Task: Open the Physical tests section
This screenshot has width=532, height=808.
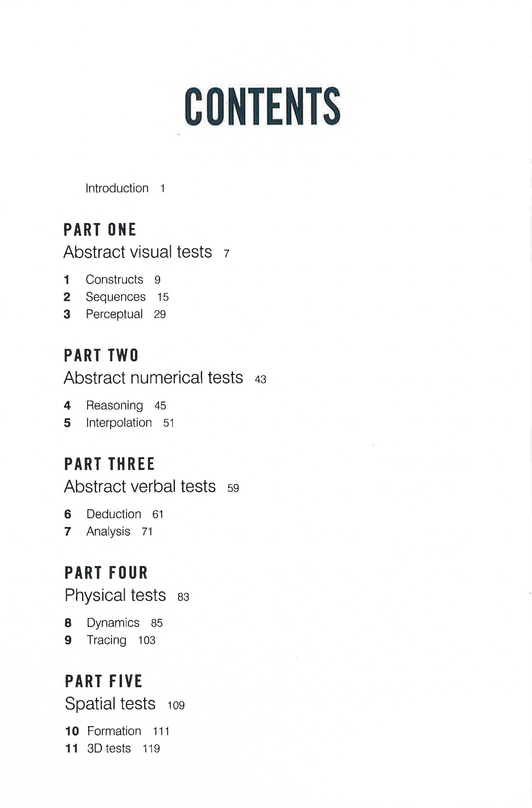Action: point(115,595)
